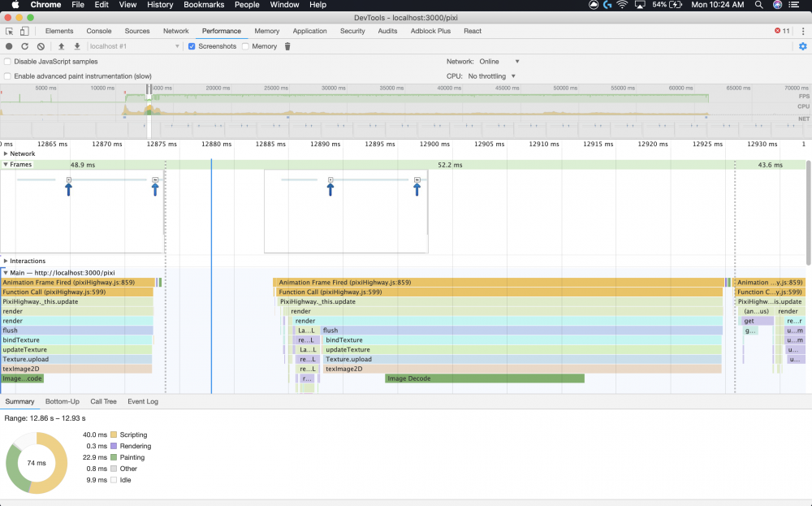Select the Image Decode flame bar
This screenshot has width=812, height=506.
click(484, 378)
